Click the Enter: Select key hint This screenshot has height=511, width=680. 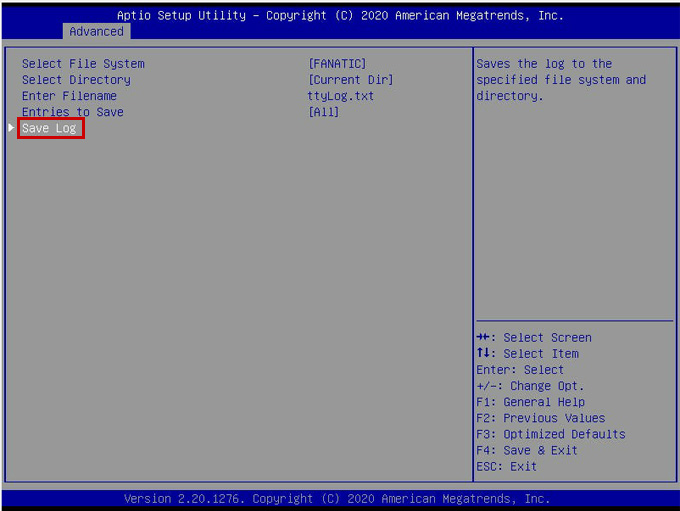[x=520, y=370]
